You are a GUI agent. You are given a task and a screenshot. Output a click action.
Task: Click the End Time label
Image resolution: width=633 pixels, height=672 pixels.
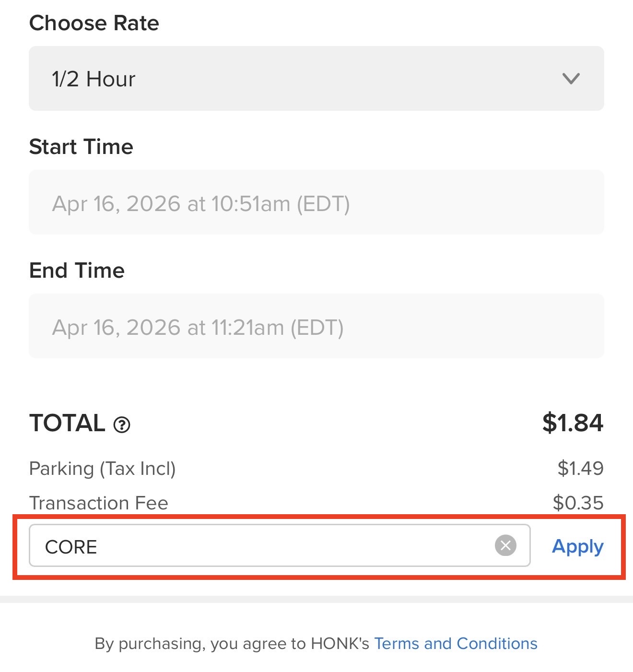point(77,271)
